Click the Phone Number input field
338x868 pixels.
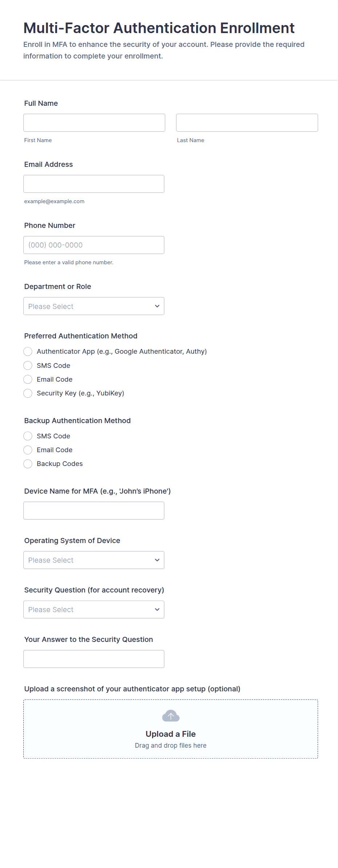click(x=94, y=245)
